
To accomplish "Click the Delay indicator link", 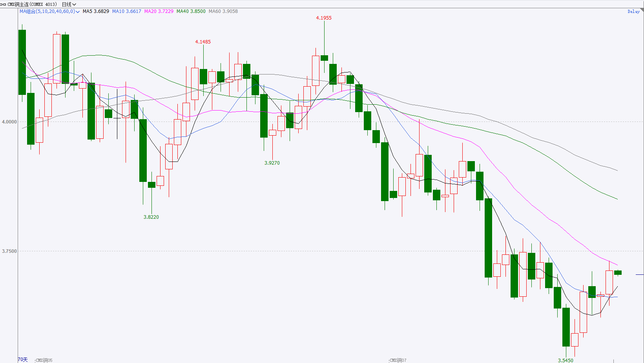I will pyautogui.click(x=633, y=11).
